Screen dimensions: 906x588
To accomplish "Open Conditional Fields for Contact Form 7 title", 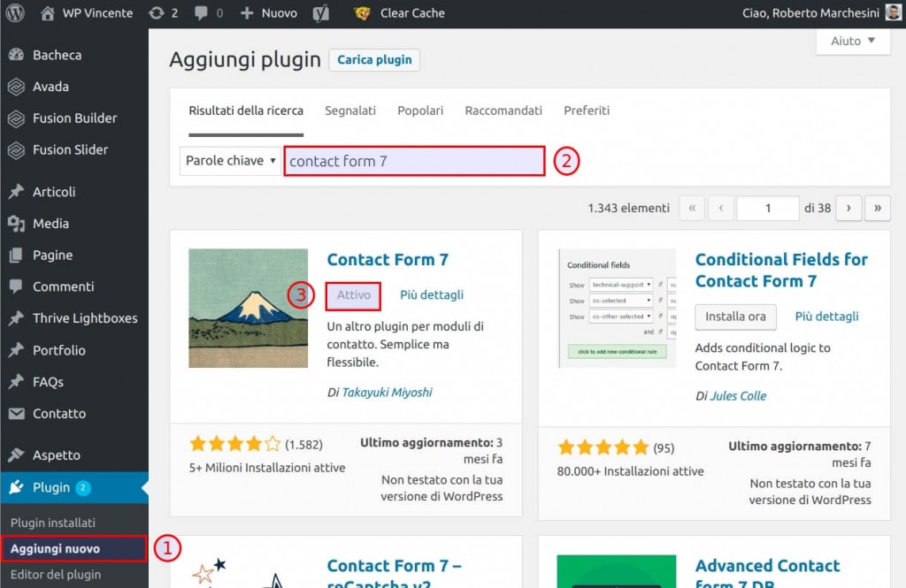I will coord(781,271).
